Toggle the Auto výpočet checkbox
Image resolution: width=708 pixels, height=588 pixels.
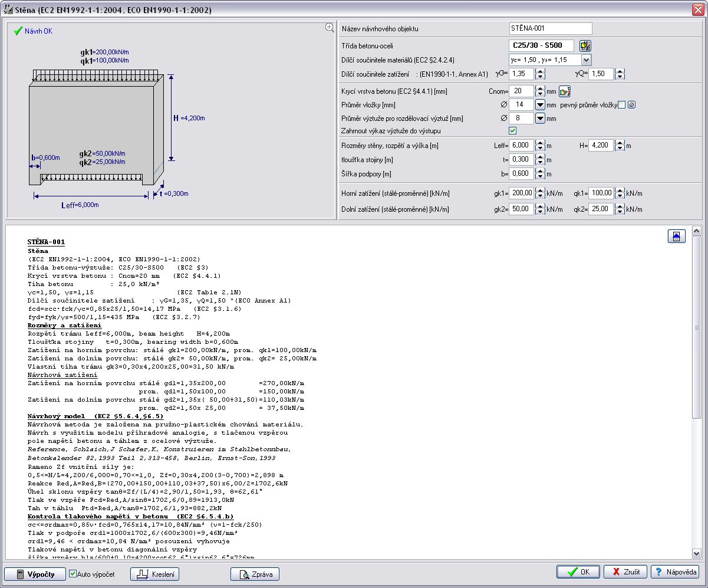(x=73, y=574)
